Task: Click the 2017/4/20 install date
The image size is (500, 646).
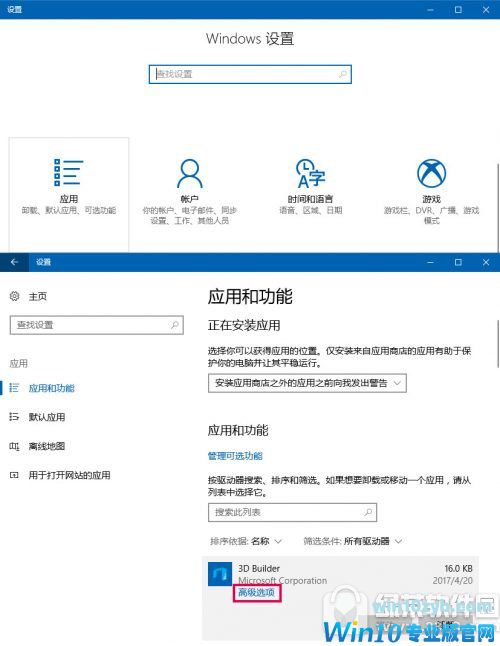Action: click(453, 580)
